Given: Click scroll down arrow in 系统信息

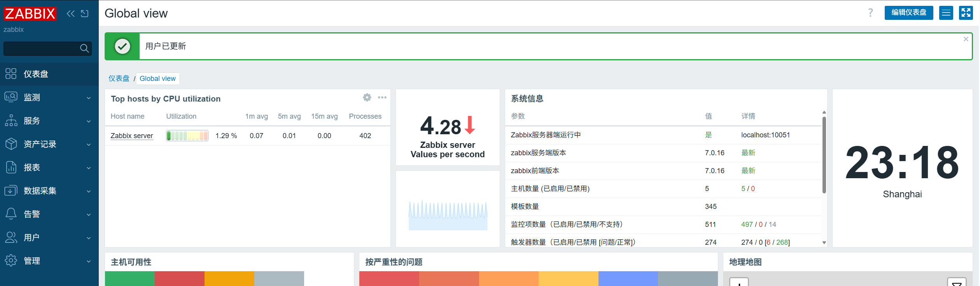Looking at the screenshot, I should click(824, 242).
